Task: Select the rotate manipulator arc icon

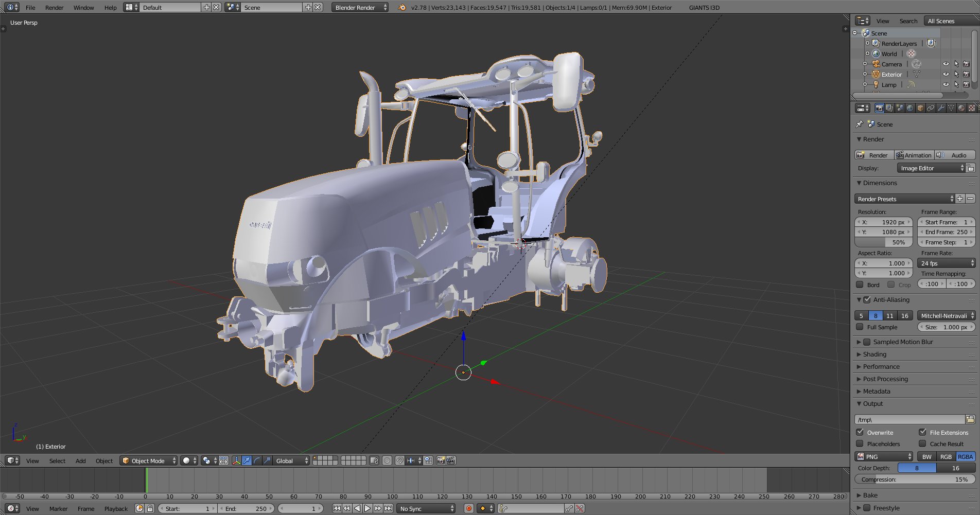Action: (x=257, y=461)
